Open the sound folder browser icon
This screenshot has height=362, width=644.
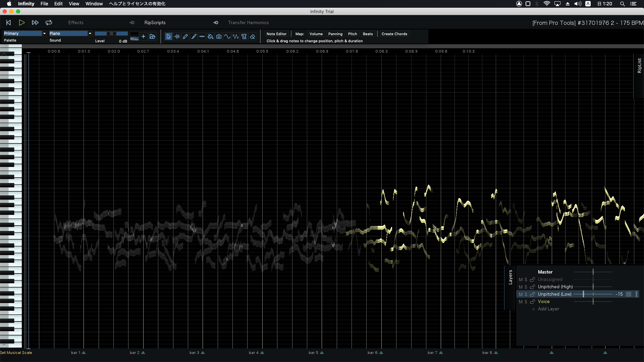point(152,37)
